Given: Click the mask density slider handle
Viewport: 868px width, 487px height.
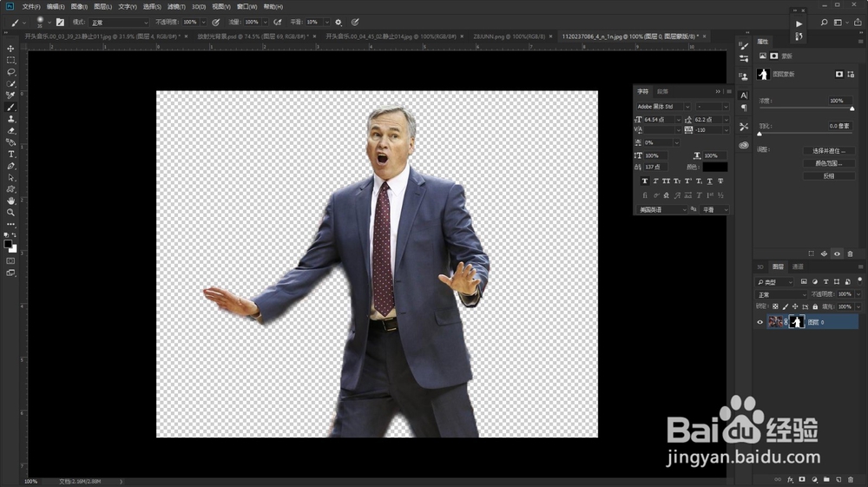Looking at the screenshot, I should (x=852, y=109).
